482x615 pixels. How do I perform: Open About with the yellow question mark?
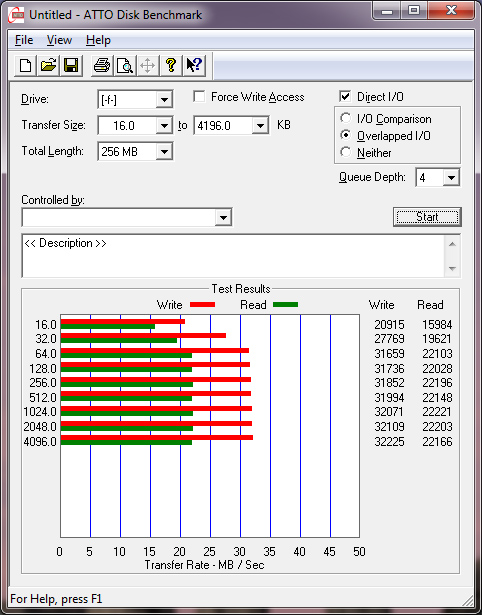[x=171, y=65]
